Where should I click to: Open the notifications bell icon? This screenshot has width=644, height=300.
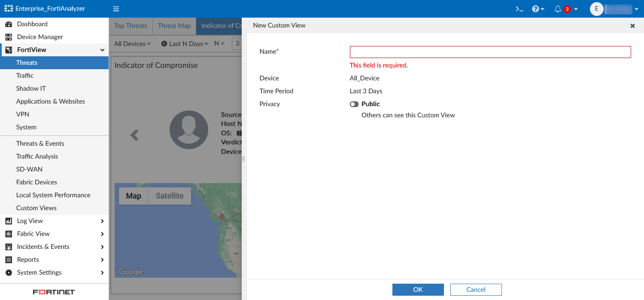click(558, 9)
